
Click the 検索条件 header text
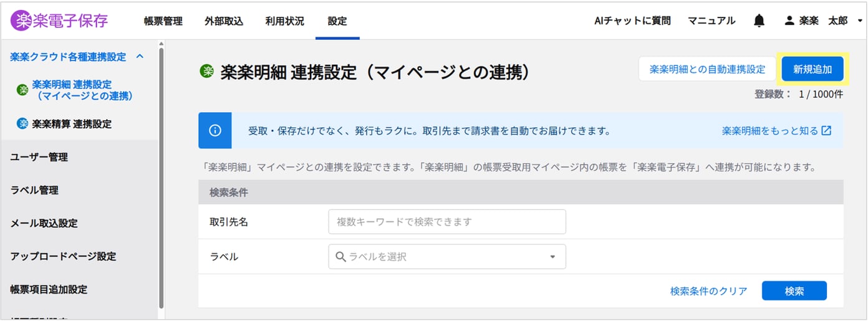[229, 193]
